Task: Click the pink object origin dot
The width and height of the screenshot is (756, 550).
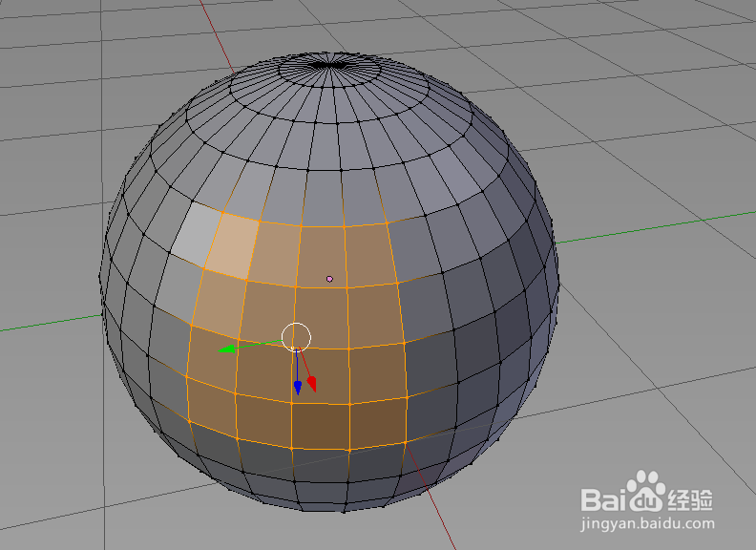Action: pos(329,279)
